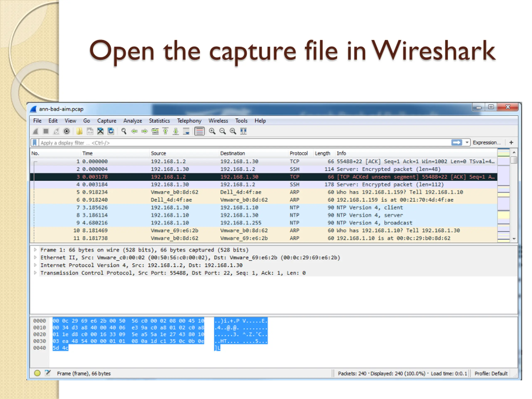Screen dimensions: 532x399
Task: Open the Help menu
Action: click(260, 121)
